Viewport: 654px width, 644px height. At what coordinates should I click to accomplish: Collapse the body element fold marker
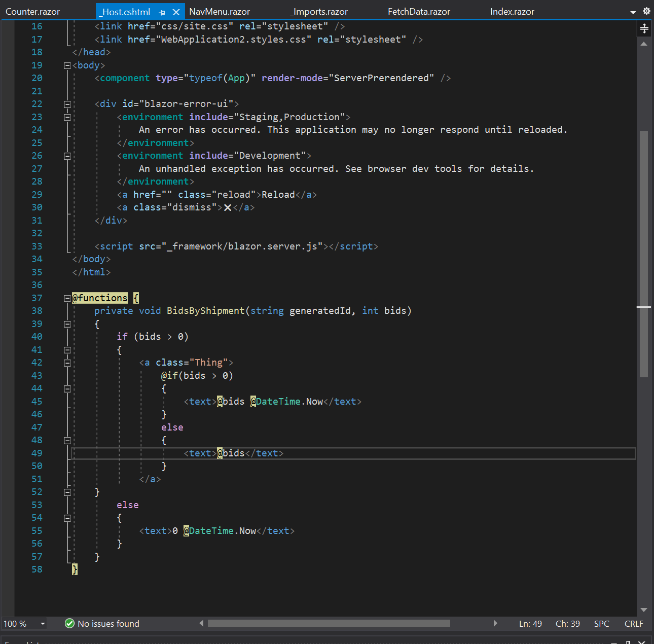click(67, 65)
